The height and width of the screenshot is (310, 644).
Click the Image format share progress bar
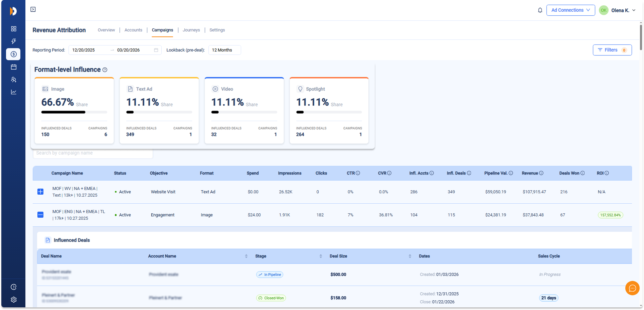click(x=74, y=112)
